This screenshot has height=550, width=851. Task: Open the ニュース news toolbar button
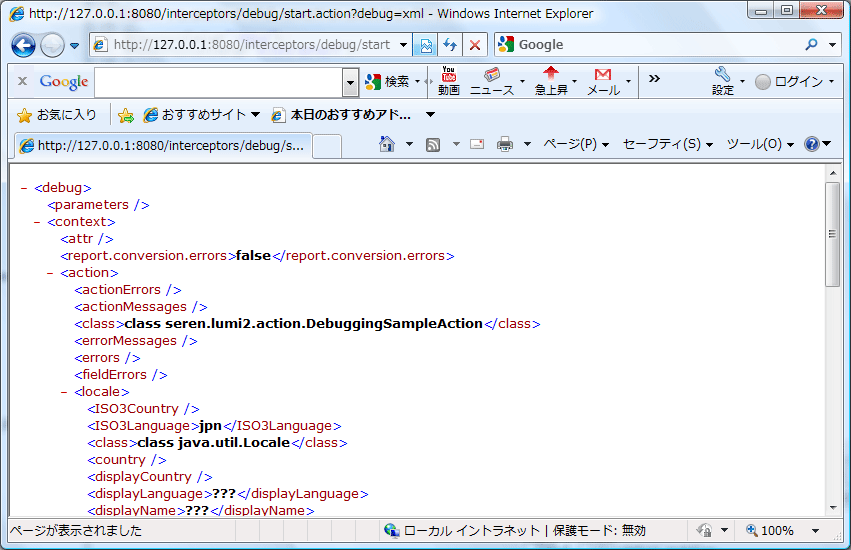[492, 81]
